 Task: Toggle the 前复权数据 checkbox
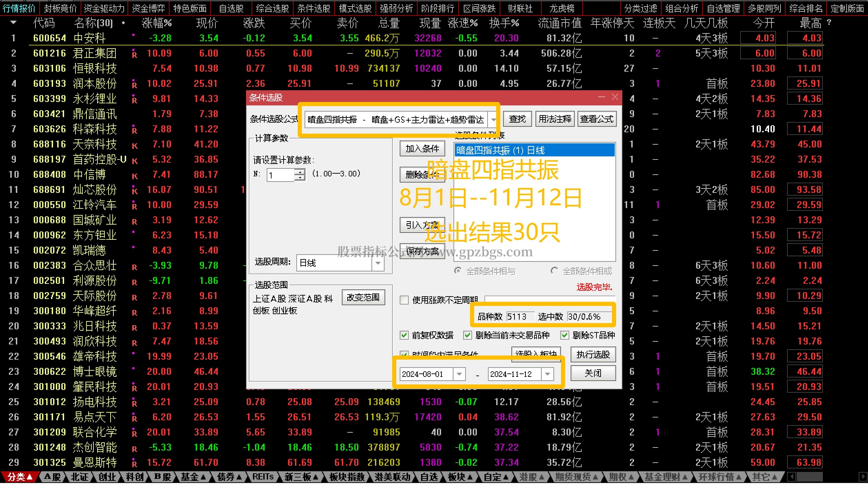click(404, 335)
